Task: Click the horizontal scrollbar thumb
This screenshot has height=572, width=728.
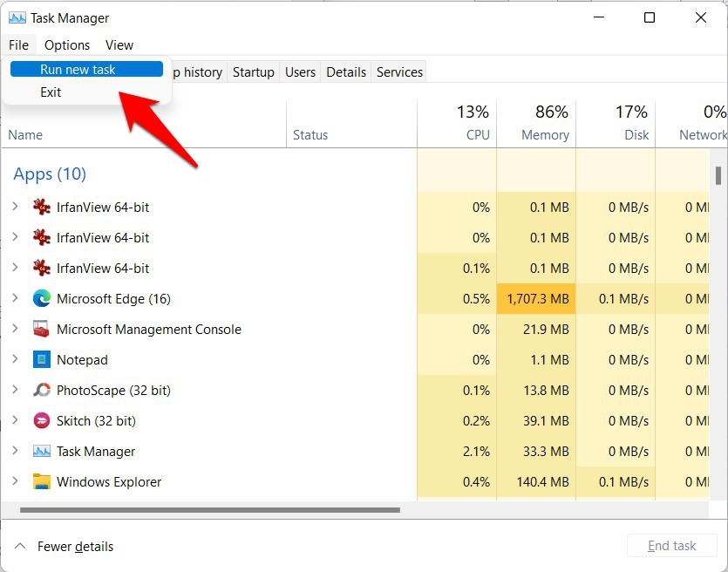Action: [x=210, y=510]
